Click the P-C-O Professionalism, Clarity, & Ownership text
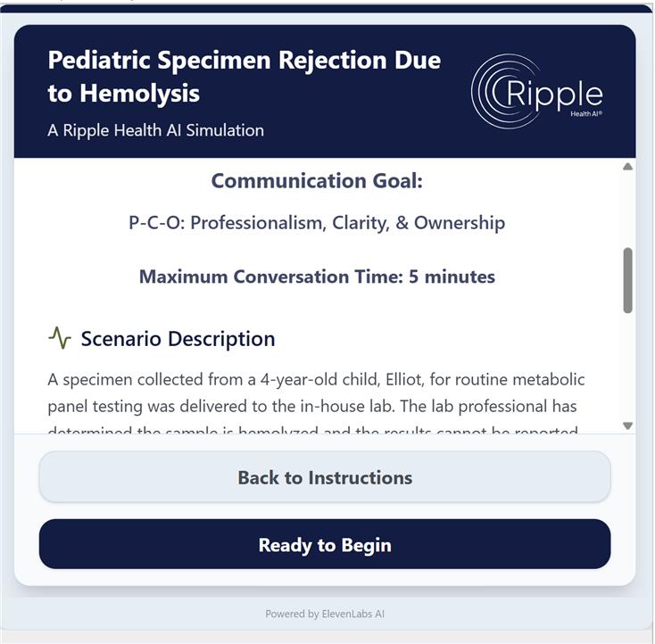This screenshot has height=644, width=655. click(317, 223)
